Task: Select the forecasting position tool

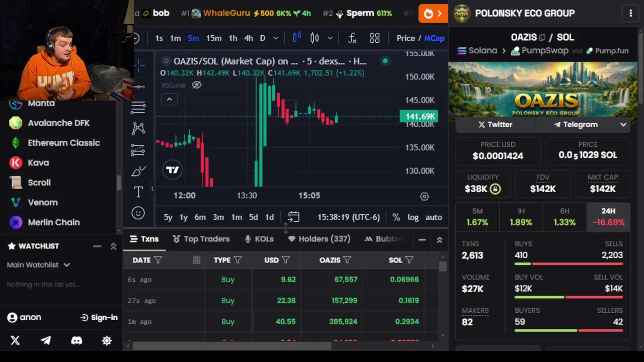Action: click(138, 150)
